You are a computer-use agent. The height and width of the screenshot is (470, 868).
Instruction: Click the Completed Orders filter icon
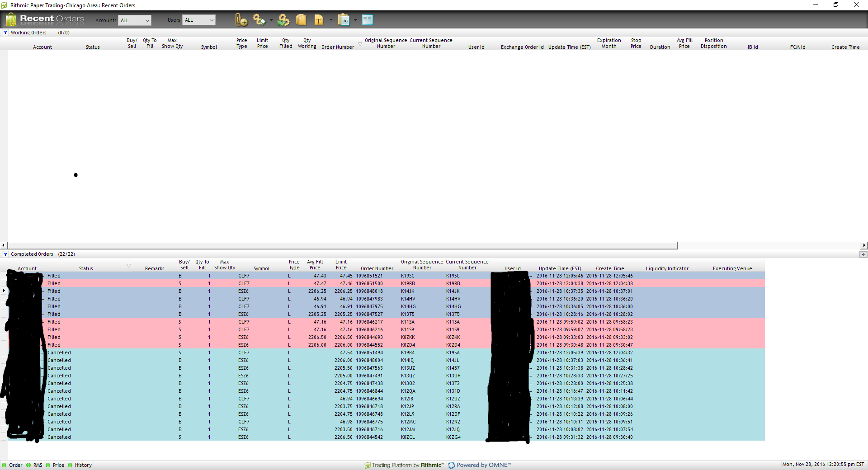5,254
